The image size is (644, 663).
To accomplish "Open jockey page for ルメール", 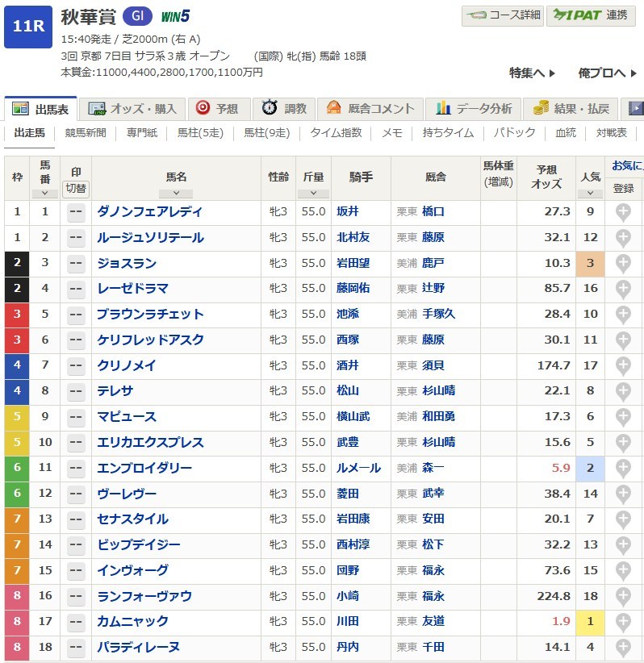I will 353,468.
